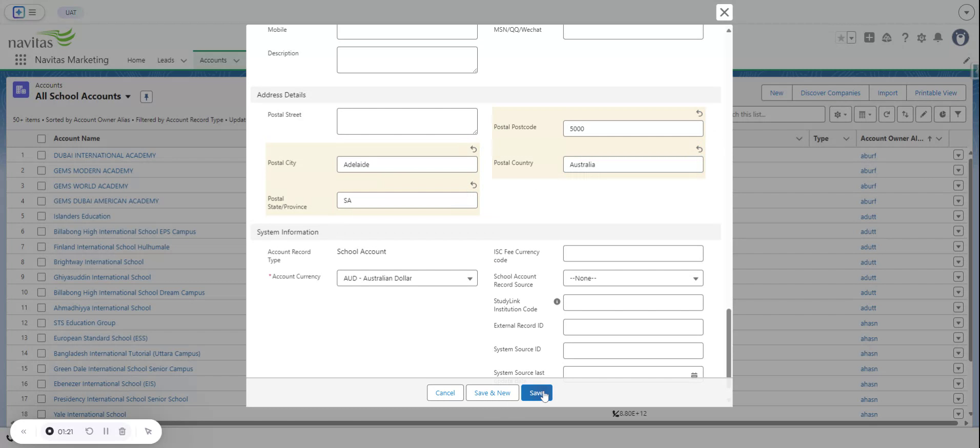Open the Accounts tab dropdown chevron
This screenshot has width=980, height=448.
tap(236, 60)
